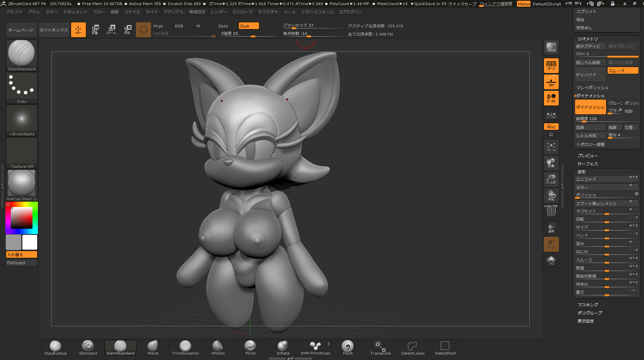Toggle the Perspective view button

[x=551, y=65]
